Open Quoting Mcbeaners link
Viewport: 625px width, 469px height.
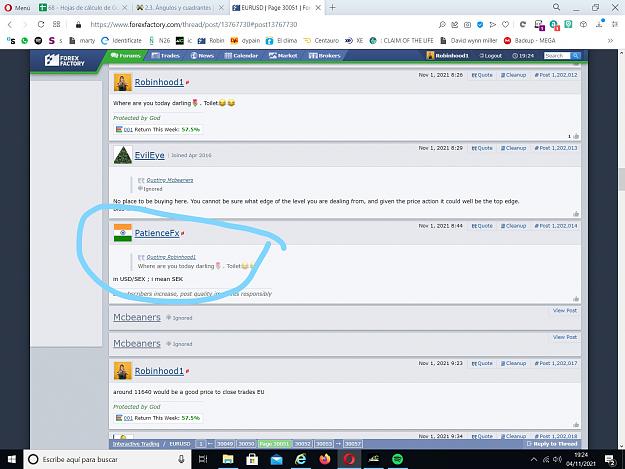(x=169, y=180)
